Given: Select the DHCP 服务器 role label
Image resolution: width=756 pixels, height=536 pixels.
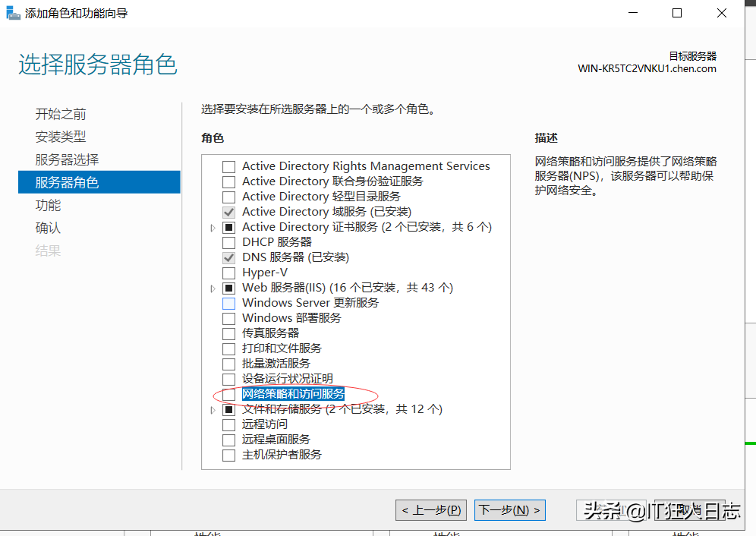Looking at the screenshot, I should click(x=277, y=242).
